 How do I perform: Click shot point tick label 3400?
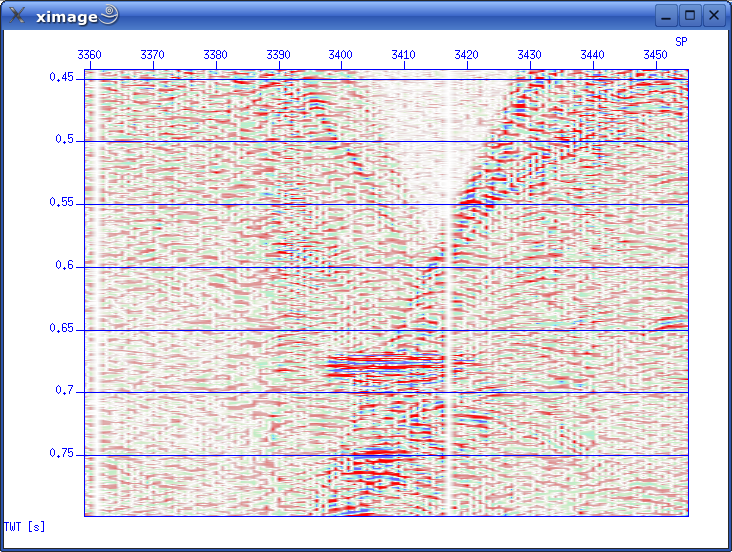click(340, 54)
